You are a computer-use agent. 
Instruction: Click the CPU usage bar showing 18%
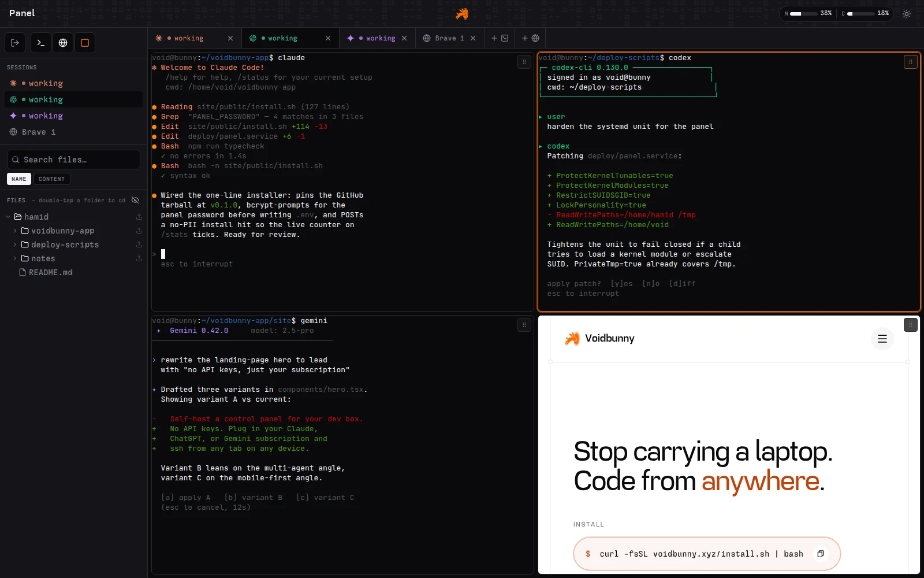tap(865, 13)
